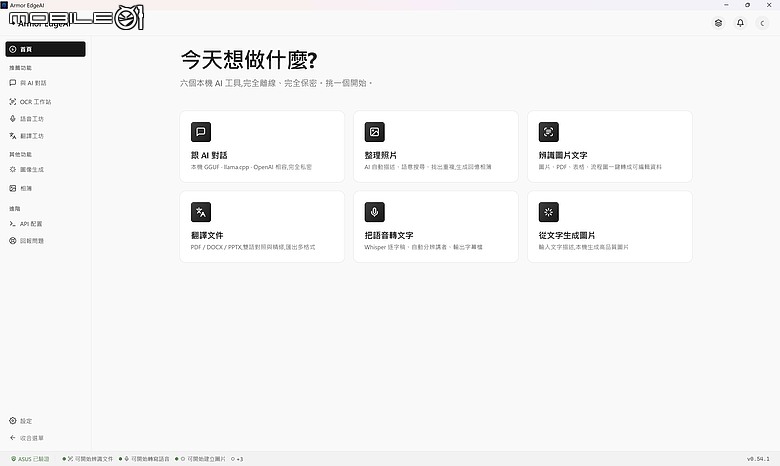Click the 辨識圖片文字 OCR scan icon

click(549, 132)
